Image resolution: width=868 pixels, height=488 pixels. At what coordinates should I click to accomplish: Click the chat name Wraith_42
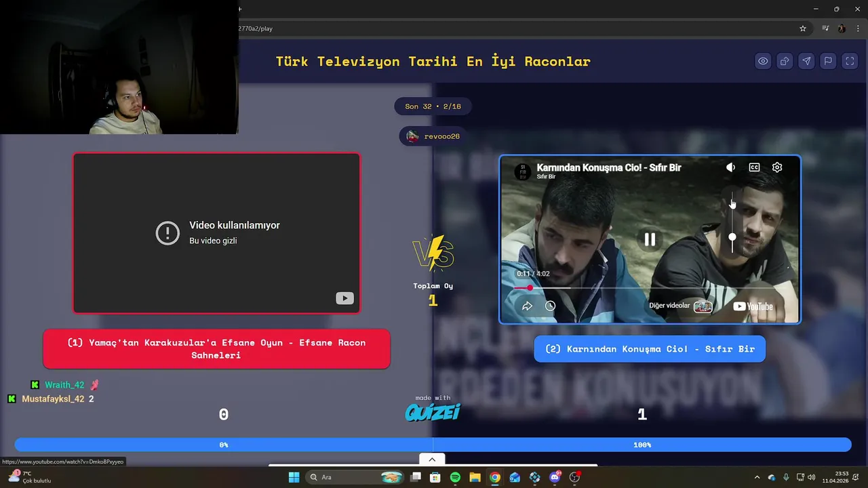pos(64,385)
